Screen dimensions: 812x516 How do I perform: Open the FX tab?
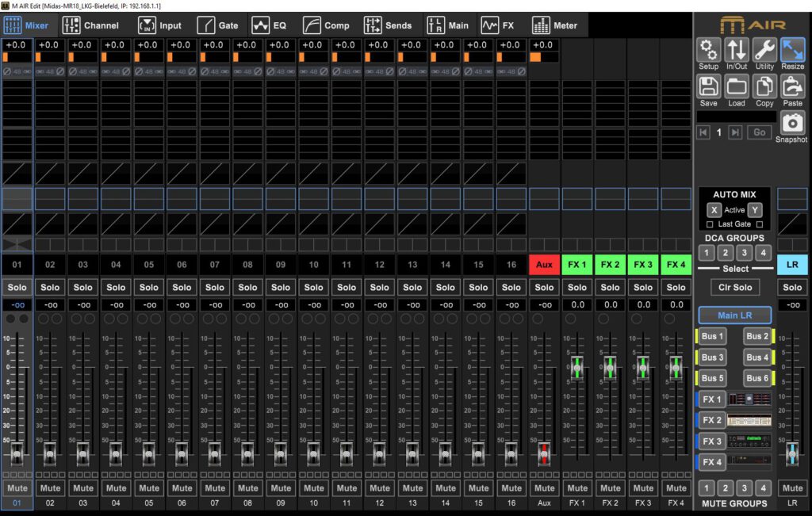(498, 25)
